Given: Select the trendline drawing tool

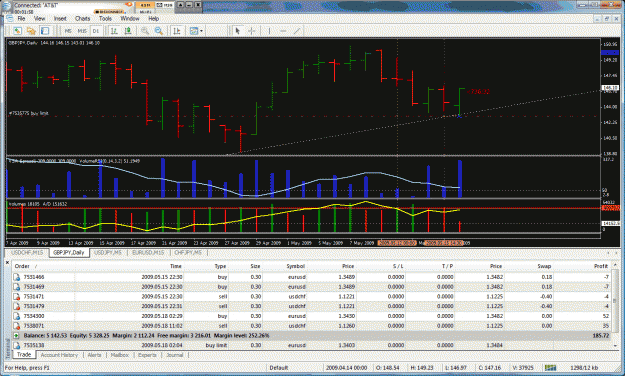Looking at the screenshot, I should 297,31.
